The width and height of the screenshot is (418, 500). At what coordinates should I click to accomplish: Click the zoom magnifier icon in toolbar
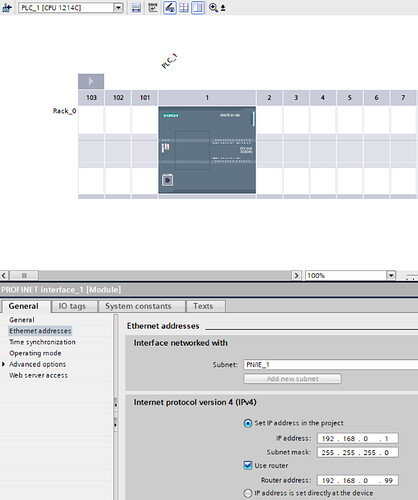click(x=213, y=7)
